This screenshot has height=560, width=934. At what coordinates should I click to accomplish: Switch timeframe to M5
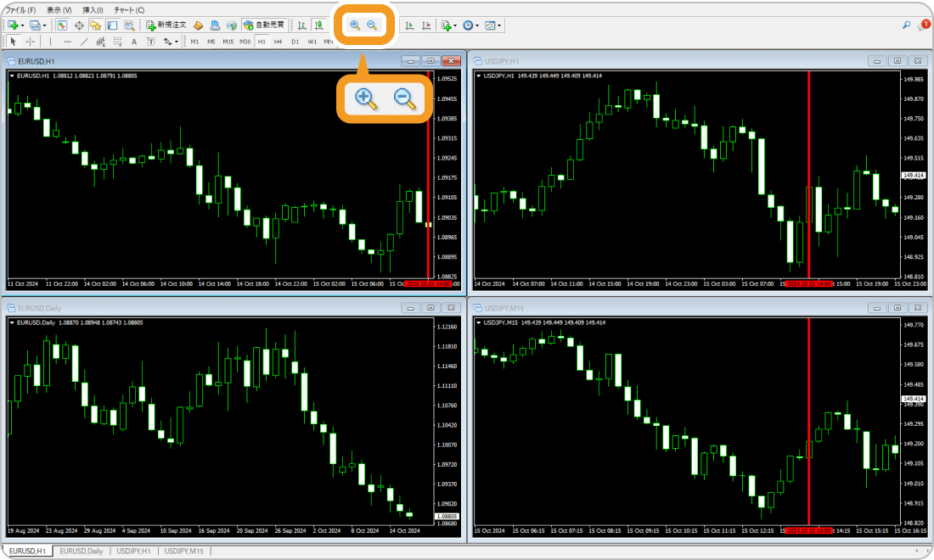coord(211,42)
